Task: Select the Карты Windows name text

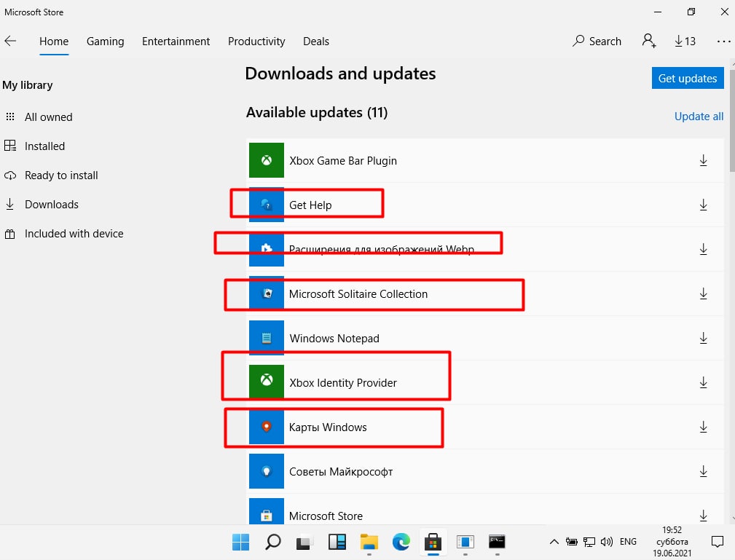Action: click(328, 427)
